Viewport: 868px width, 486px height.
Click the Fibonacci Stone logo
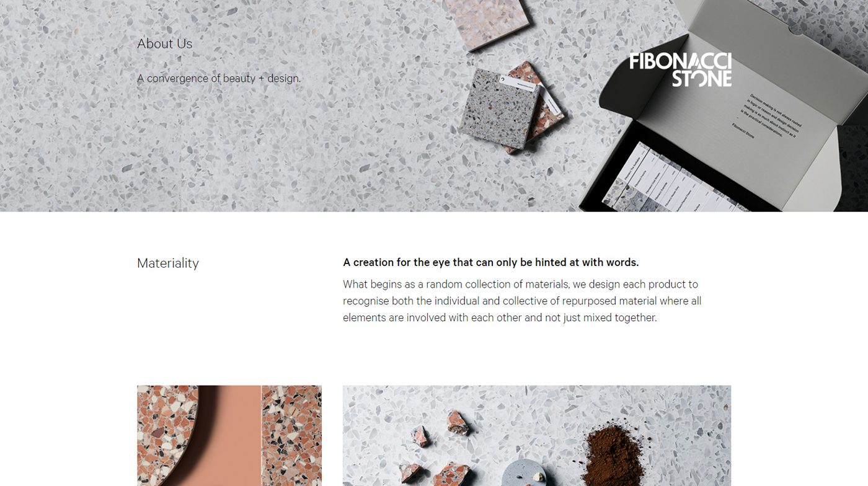point(680,69)
